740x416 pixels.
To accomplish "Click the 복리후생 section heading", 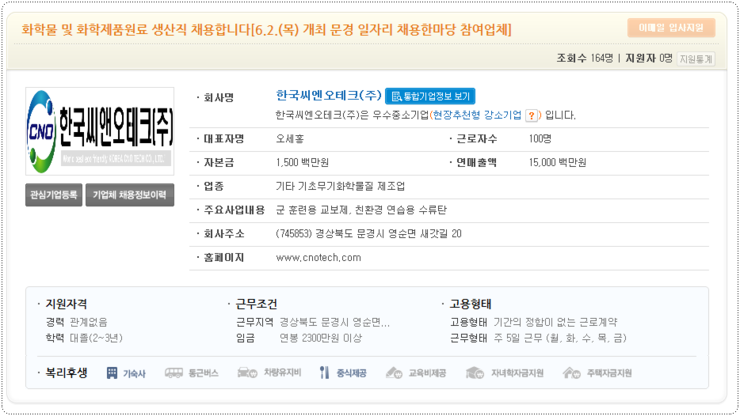I will pos(66,373).
